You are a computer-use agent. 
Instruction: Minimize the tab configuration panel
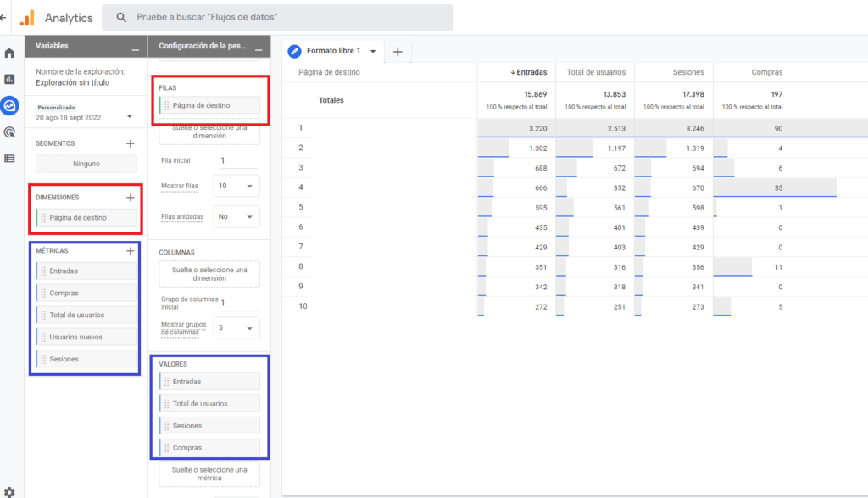tap(259, 50)
